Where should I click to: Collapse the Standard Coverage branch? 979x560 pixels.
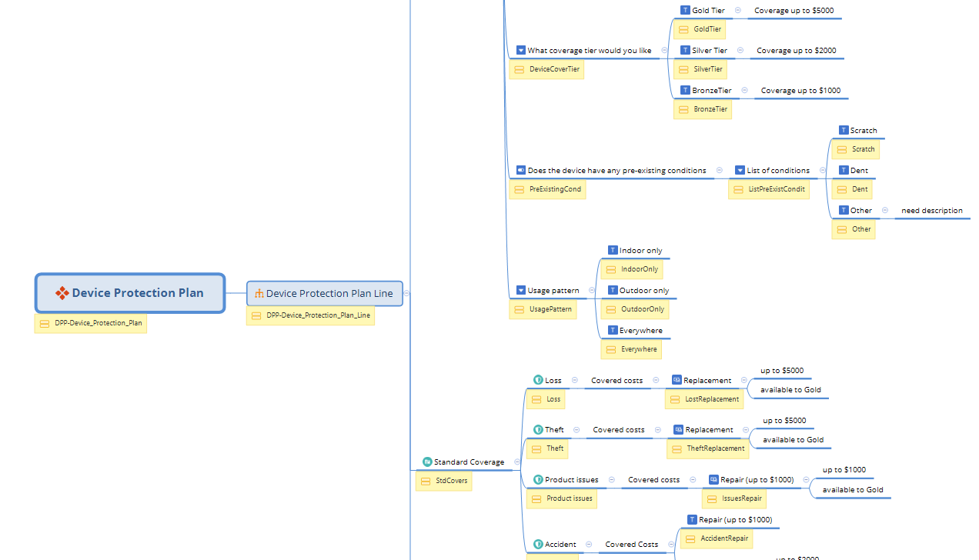[x=517, y=462]
